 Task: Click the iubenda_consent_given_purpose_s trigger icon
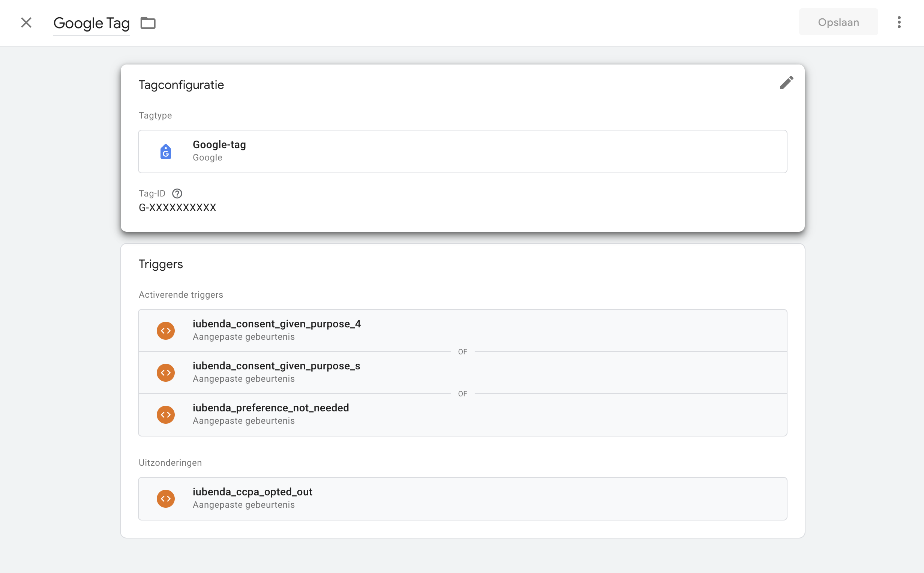pos(165,372)
